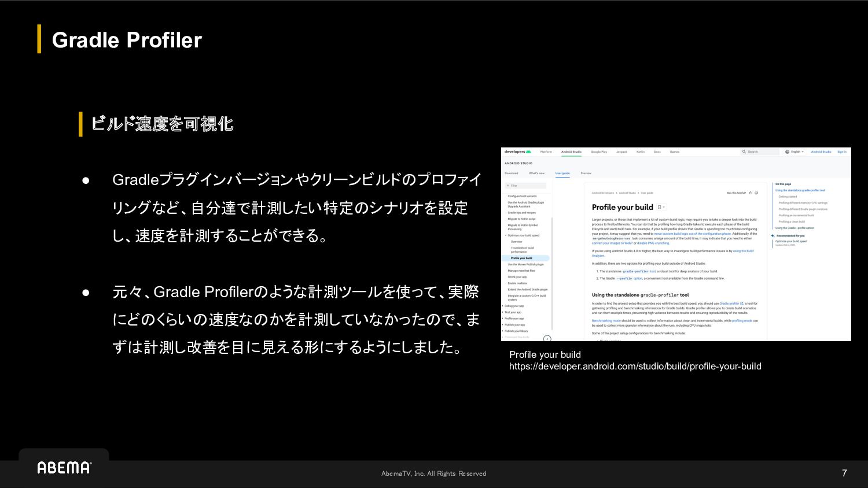This screenshot has width=868, height=488.
Task: Click the gradle-profiler tool link in list item 1
Action: [x=639, y=271]
